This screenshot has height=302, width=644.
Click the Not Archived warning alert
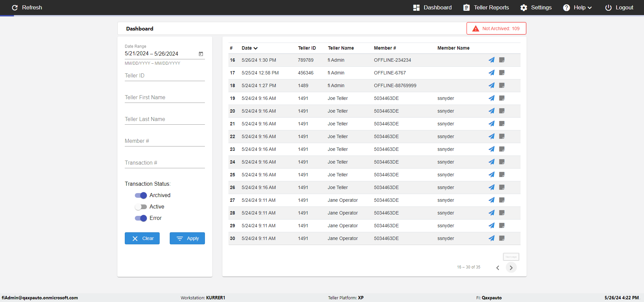click(x=496, y=28)
